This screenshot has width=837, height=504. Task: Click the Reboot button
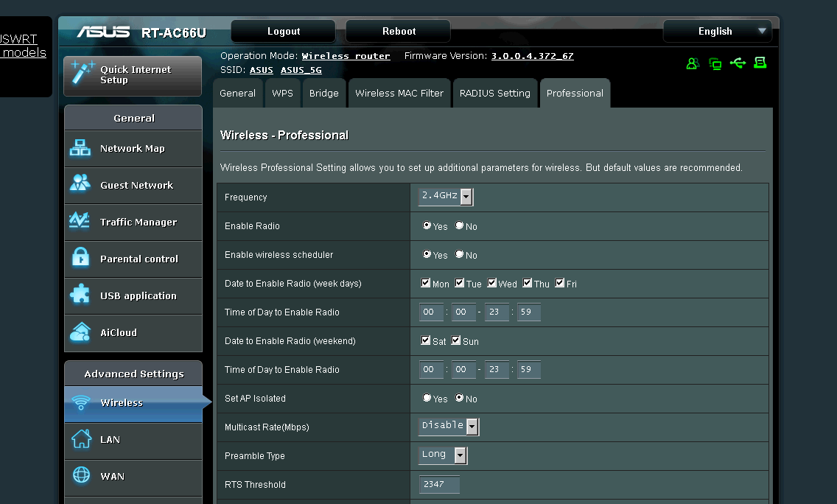click(398, 32)
